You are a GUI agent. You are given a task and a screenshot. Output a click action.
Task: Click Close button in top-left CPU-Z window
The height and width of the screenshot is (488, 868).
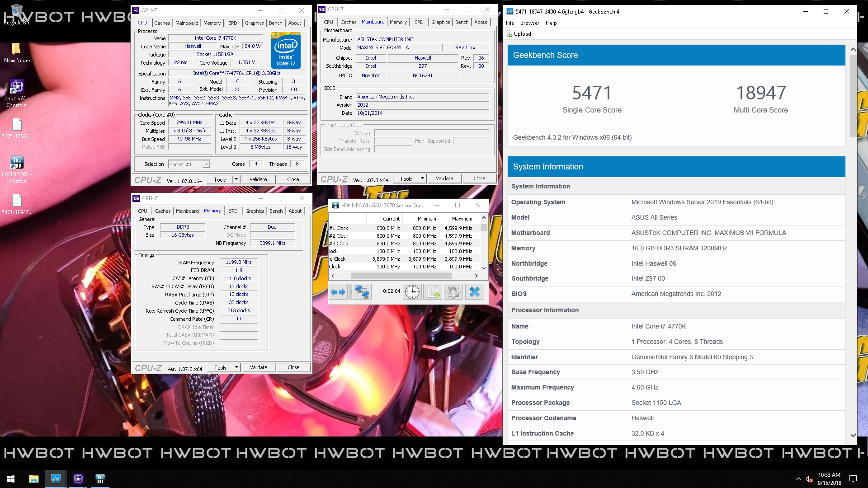(x=293, y=179)
